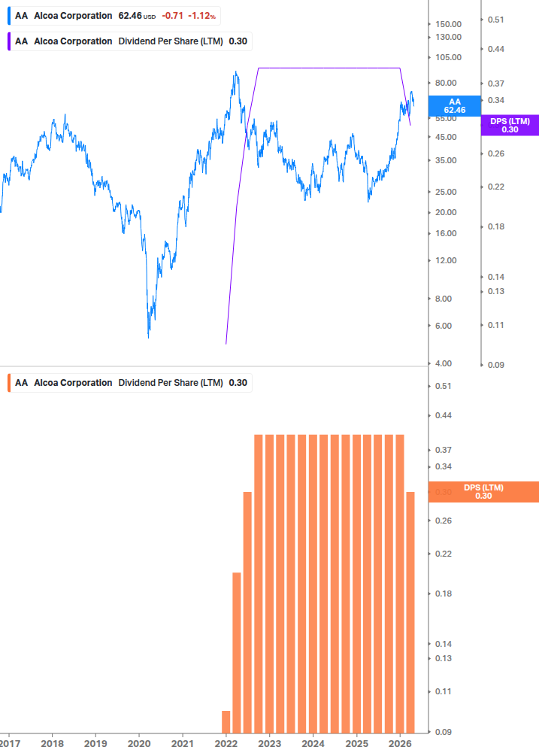The width and height of the screenshot is (539, 756).
Task: Click the orange DPS (LTM) 0.30 axis tag
Action: (x=483, y=492)
